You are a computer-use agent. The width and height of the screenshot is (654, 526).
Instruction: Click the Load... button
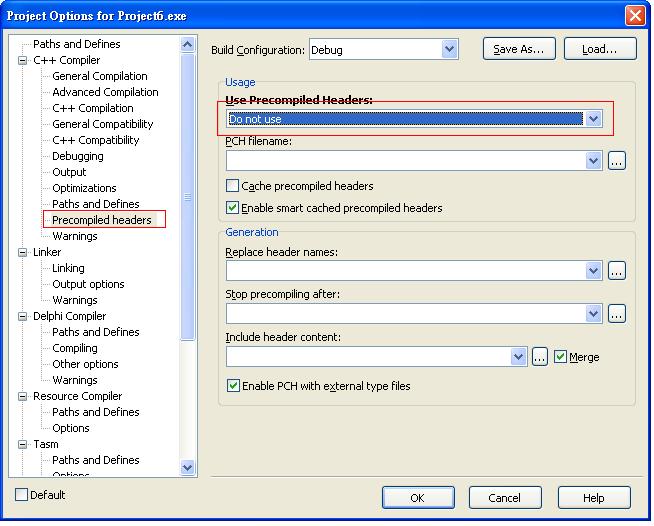click(x=600, y=49)
